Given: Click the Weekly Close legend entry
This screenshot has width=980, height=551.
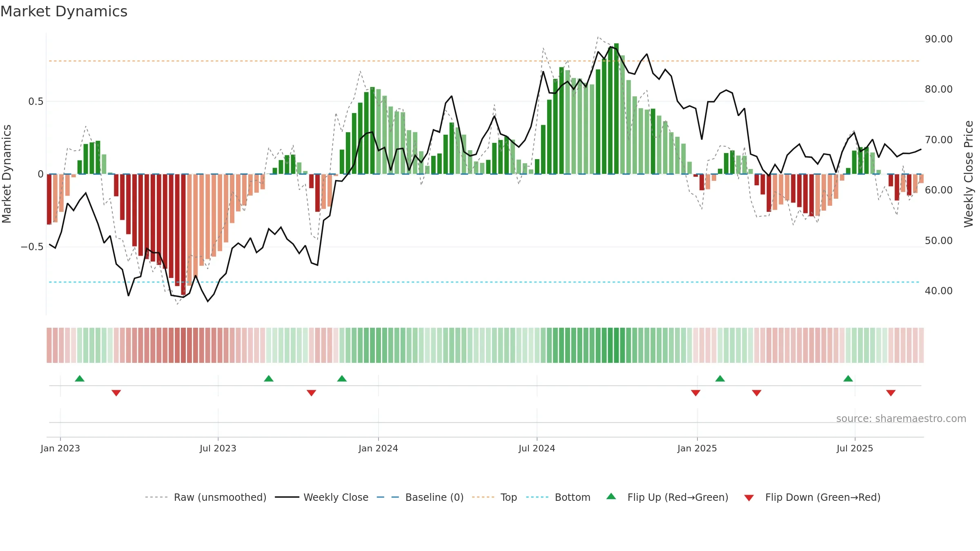Looking at the screenshot, I should click(322, 497).
